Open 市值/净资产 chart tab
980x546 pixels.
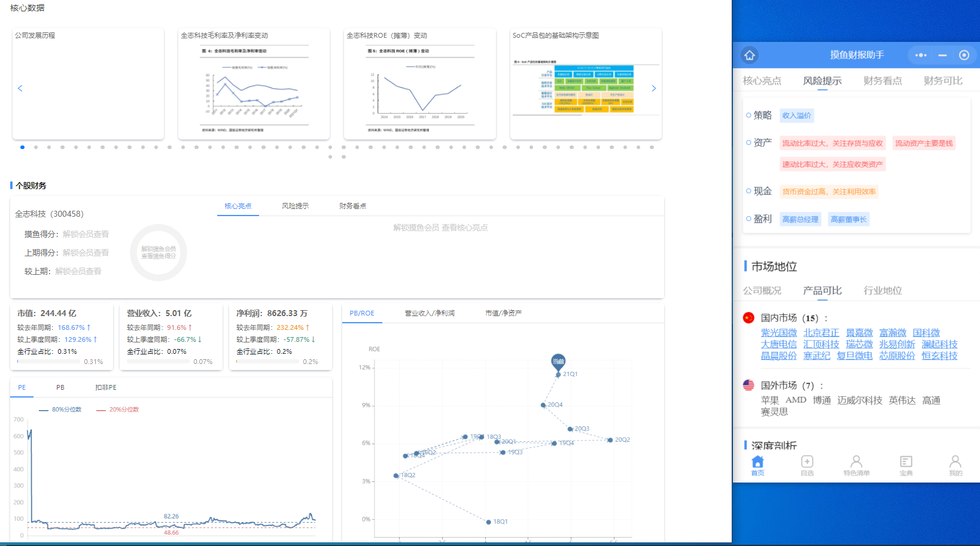point(504,313)
